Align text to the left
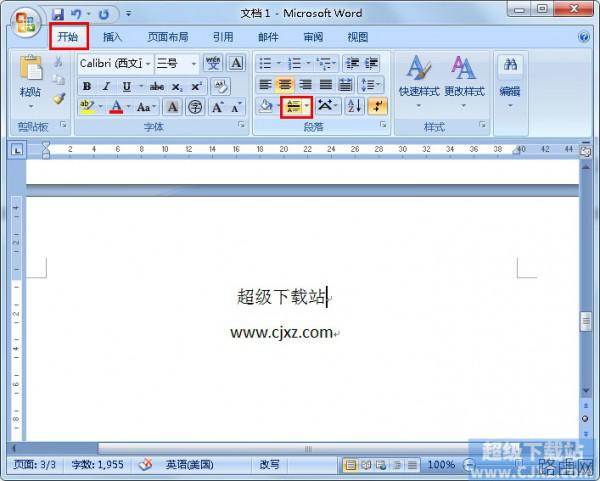600x481 pixels. 265,84
